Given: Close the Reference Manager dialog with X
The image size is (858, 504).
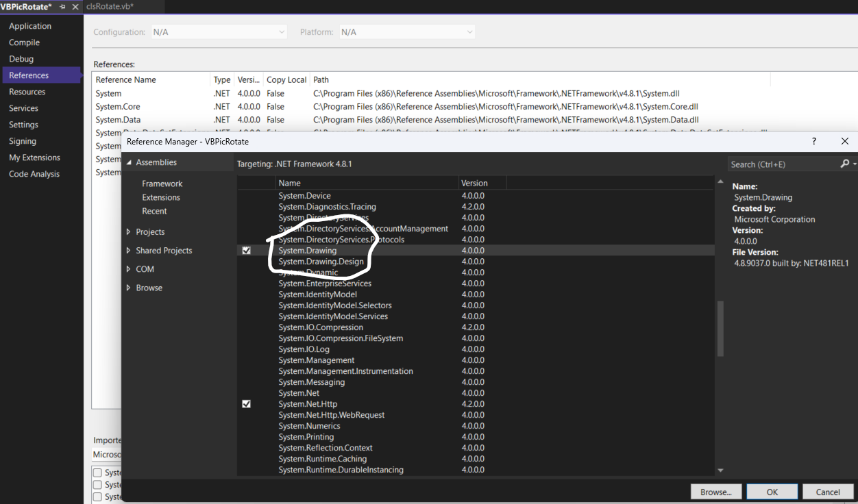Looking at the screenshot, I should (845, 141).
